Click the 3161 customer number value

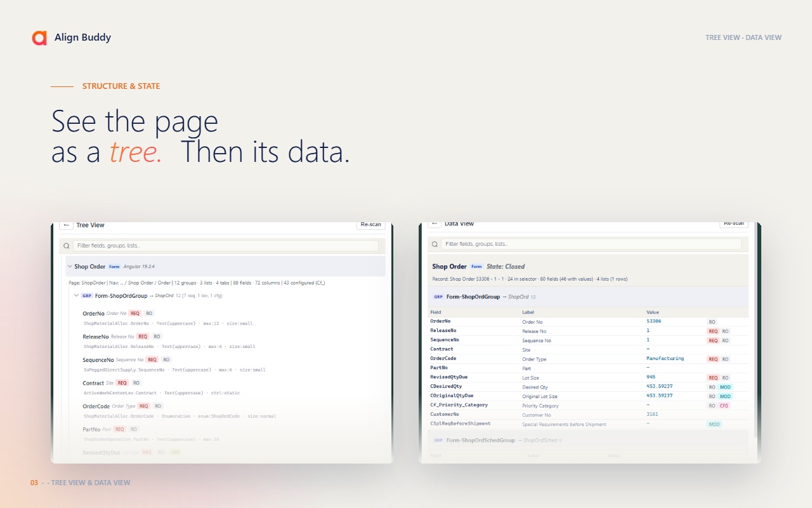click(x=652, y=415)
